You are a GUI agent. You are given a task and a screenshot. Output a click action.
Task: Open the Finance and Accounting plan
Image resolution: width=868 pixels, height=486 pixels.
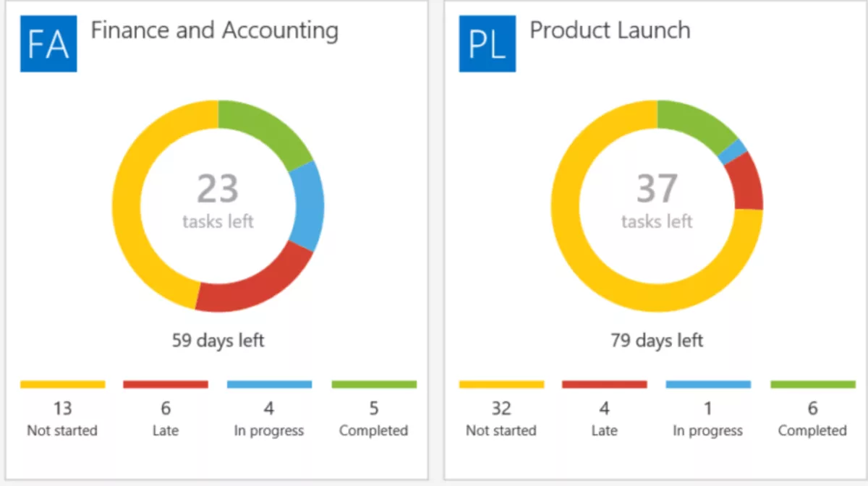pyautogui.click(x=214, y=30)
